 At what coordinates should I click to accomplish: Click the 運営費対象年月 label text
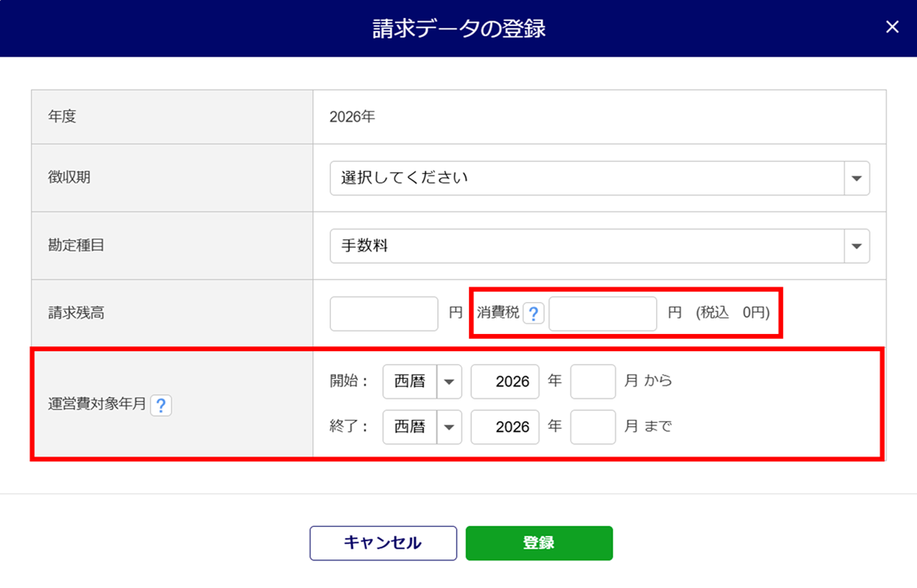pos(96,404)
